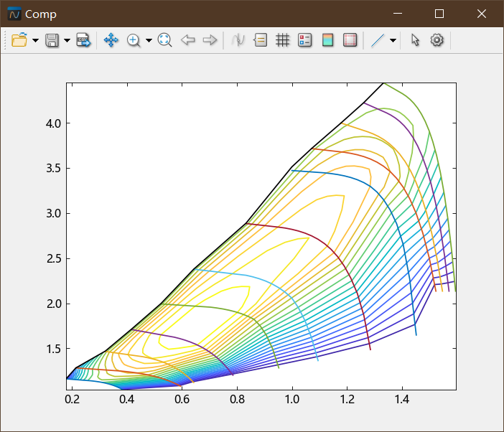The width and height of the screenshot is (504, 432).
Task: Click the save floppy disk icon
Action: click(x=52, y=40)
